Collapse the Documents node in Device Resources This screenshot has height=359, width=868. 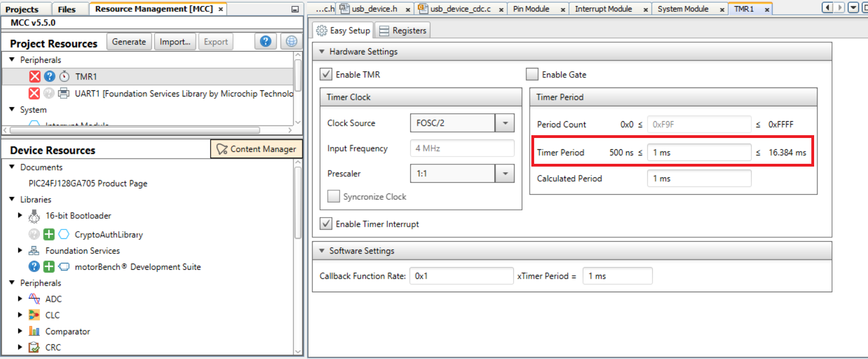(12, 167)
